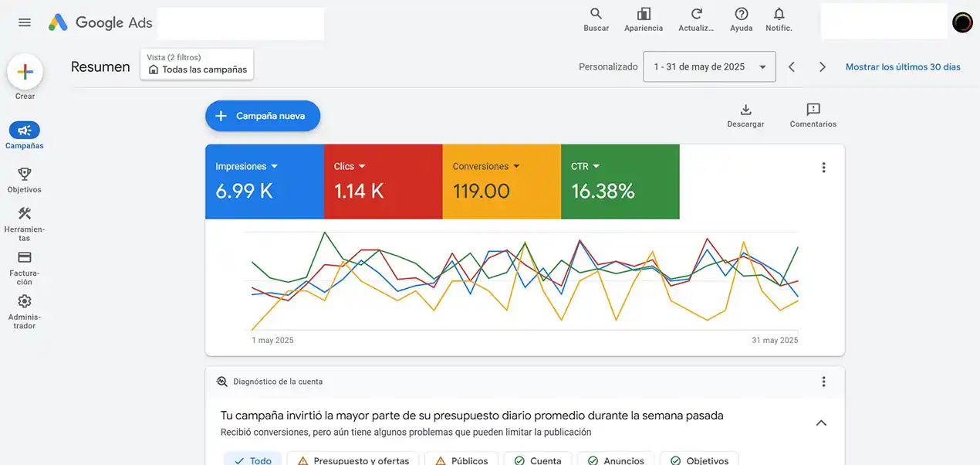Open the Apariencia appearance icon
This screenshot has width=980, height=465.
(644, 15)
